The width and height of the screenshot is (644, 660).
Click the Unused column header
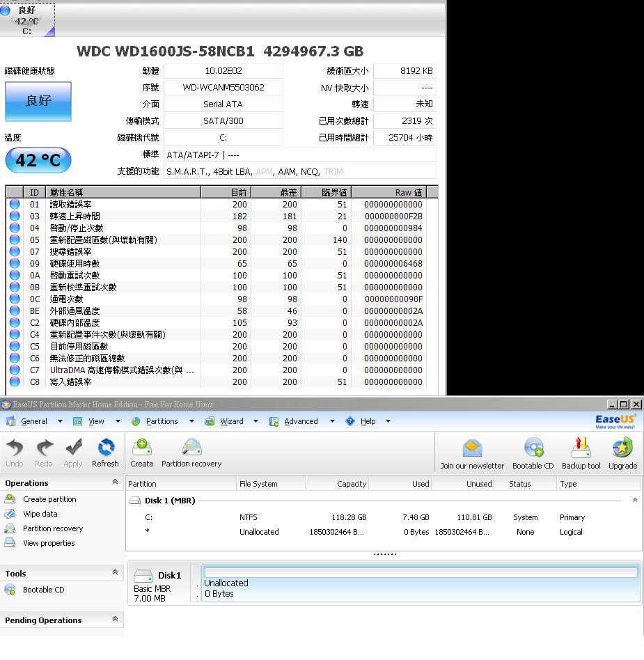click(462, 484)
